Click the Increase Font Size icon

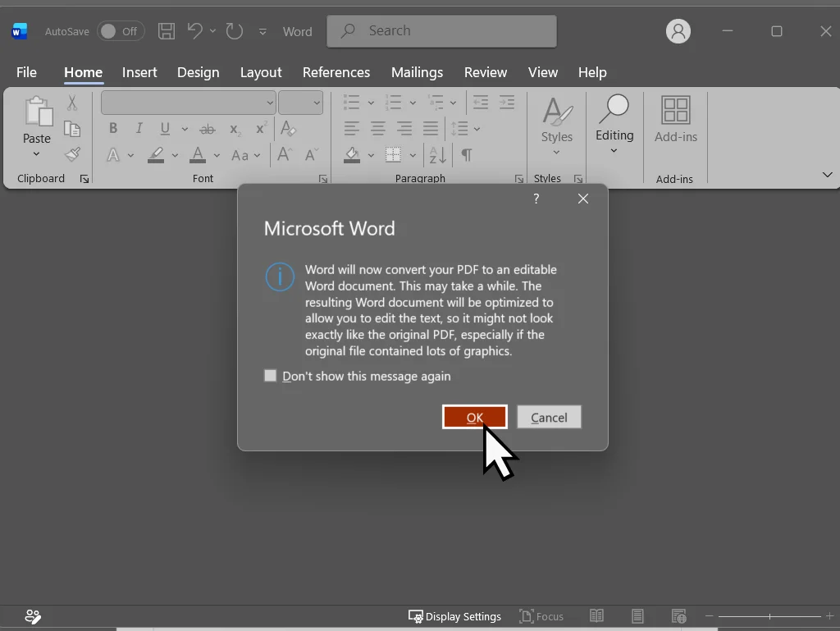tap(285, 155)
